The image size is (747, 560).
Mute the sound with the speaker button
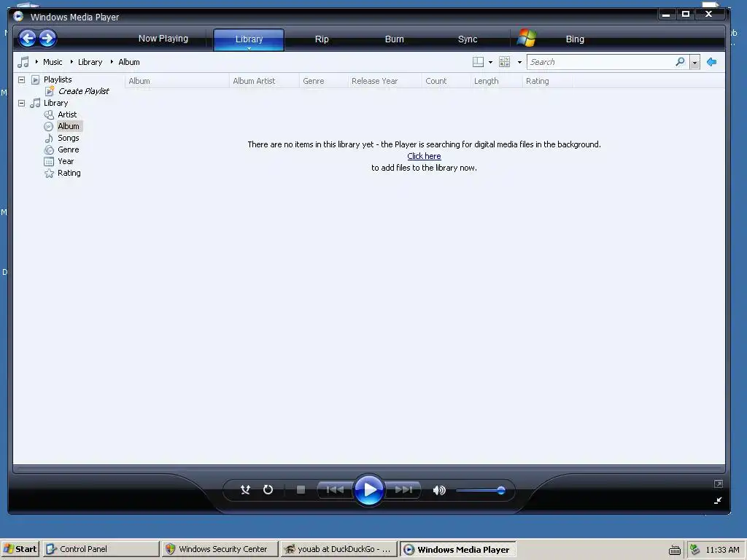point(438,490)
